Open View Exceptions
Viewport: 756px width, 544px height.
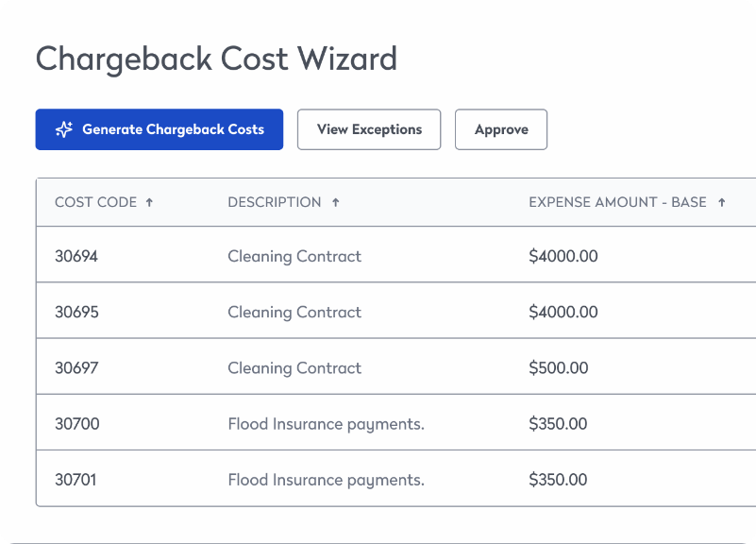click(369, 129)
